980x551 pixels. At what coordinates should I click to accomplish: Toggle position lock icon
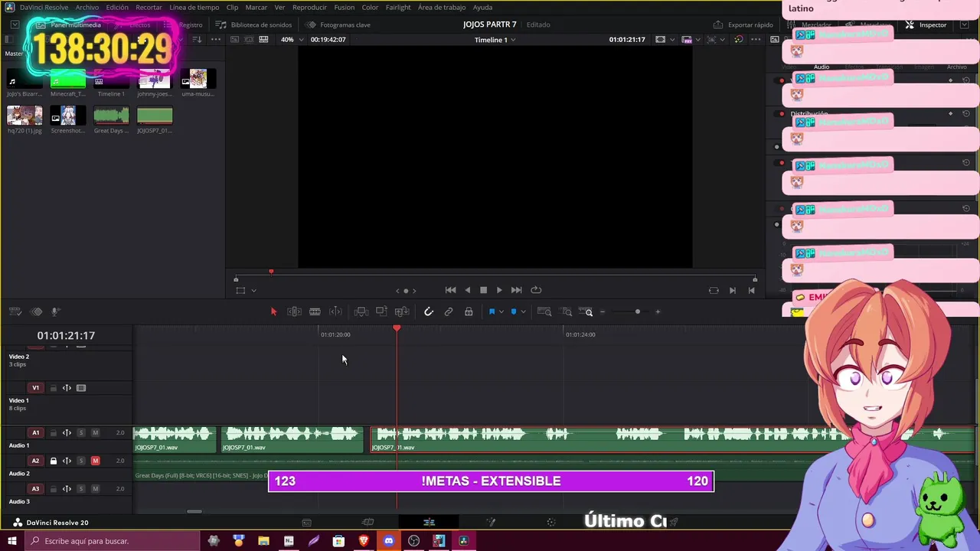[x=469, y=311]
